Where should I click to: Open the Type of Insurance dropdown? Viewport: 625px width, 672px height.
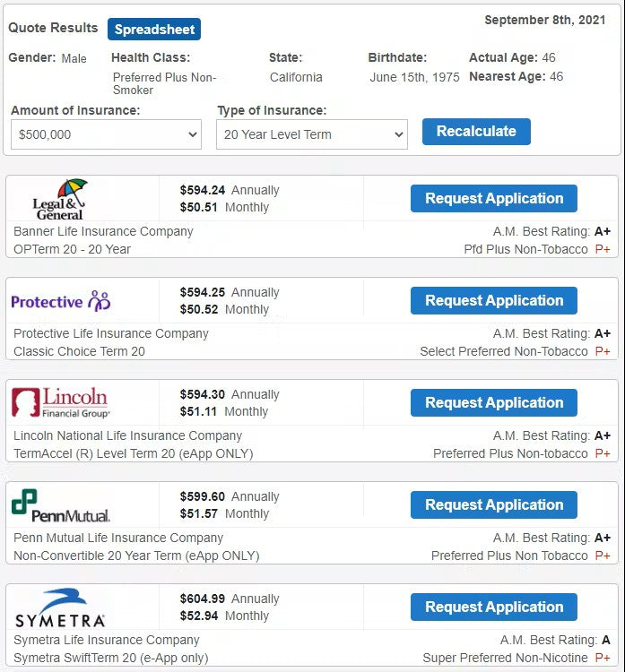(x=312, y=134)
